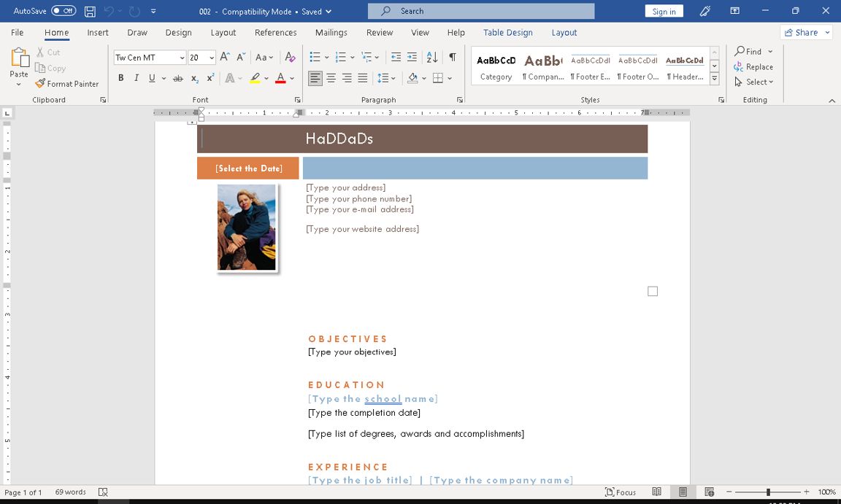This screenshot has height=504, width=841.
Task: Toggle Align Left for the paragraph
Action: [315, 78]
